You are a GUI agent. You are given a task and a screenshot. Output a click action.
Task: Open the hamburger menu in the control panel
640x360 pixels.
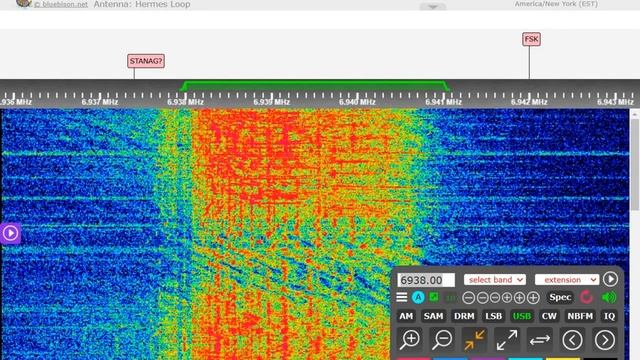(402, 297)
